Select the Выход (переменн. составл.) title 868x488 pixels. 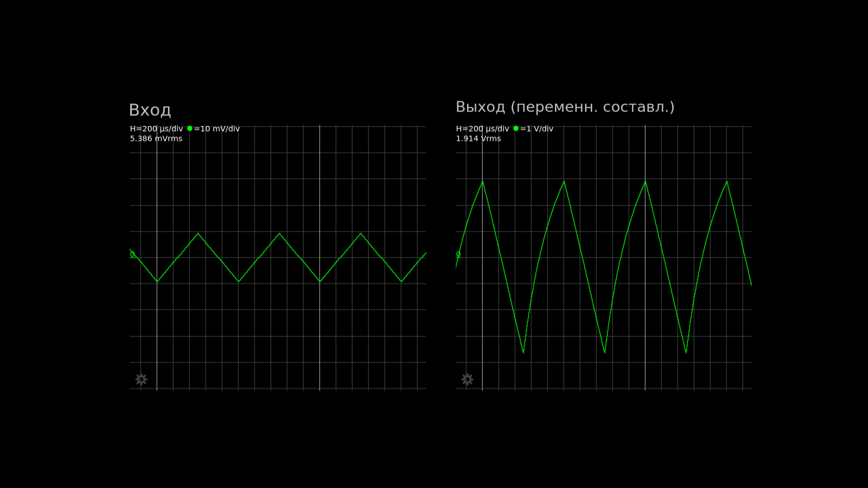point(565,107)
